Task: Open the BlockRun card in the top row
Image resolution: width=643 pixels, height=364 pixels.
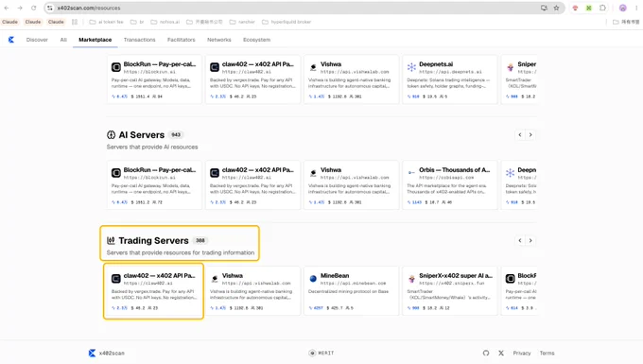Action: pos(154,79)
